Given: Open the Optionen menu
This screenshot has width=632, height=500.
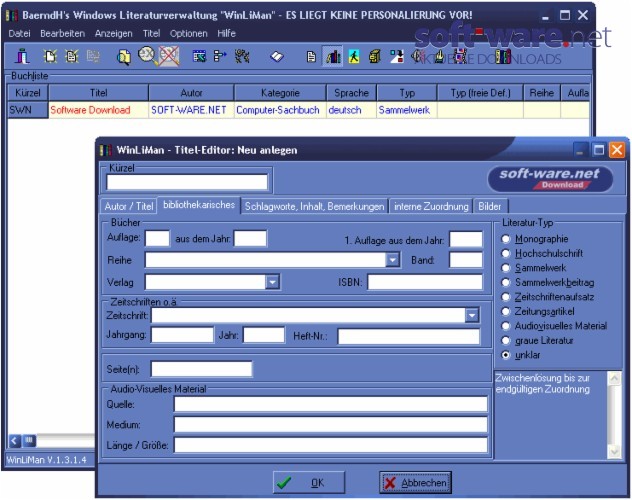Looking at the screenshot, I should coord(188,33).
